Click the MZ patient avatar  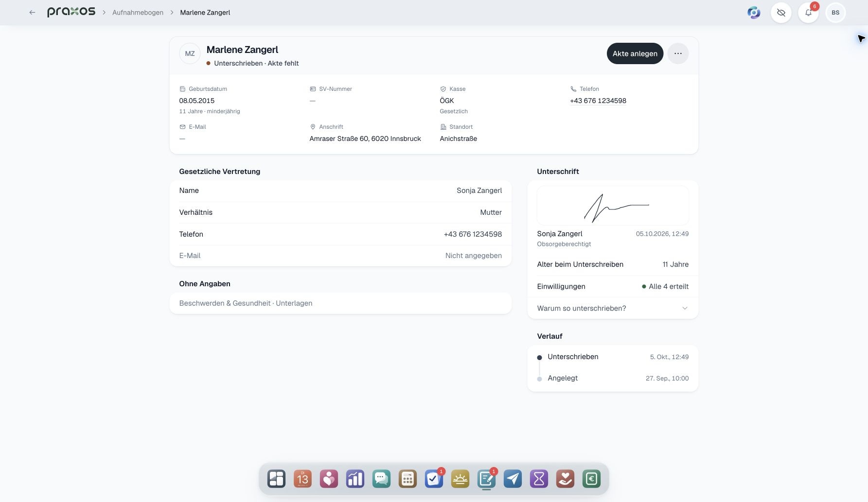click(190, 53)
